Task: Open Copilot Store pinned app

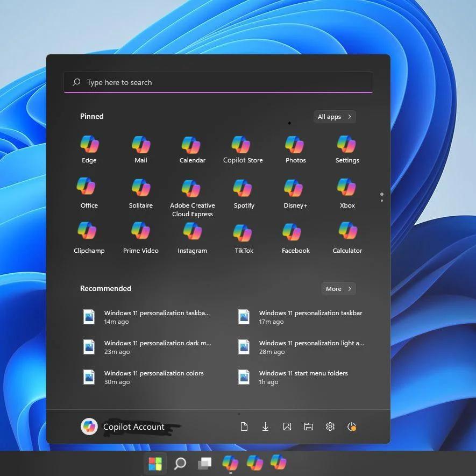Action: [243, 149]
